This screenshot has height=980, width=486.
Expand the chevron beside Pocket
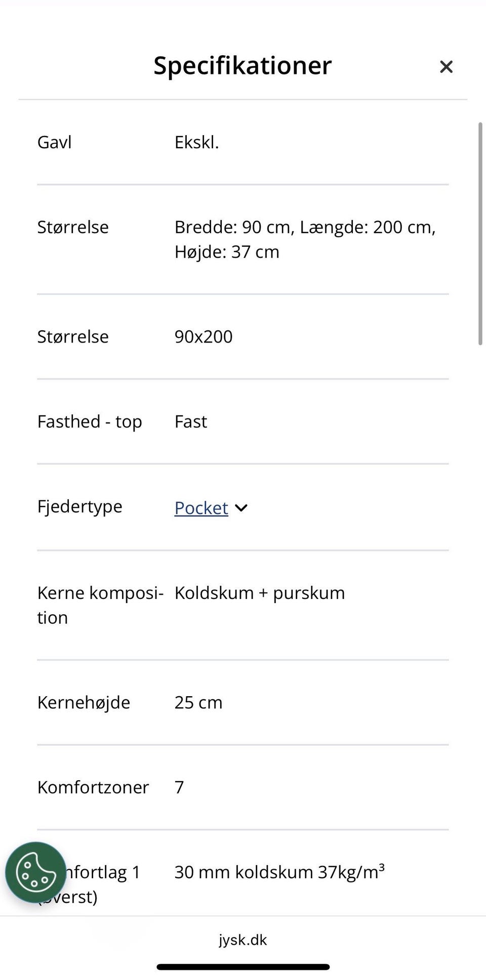pyautogui.click(x=241, y=508)
